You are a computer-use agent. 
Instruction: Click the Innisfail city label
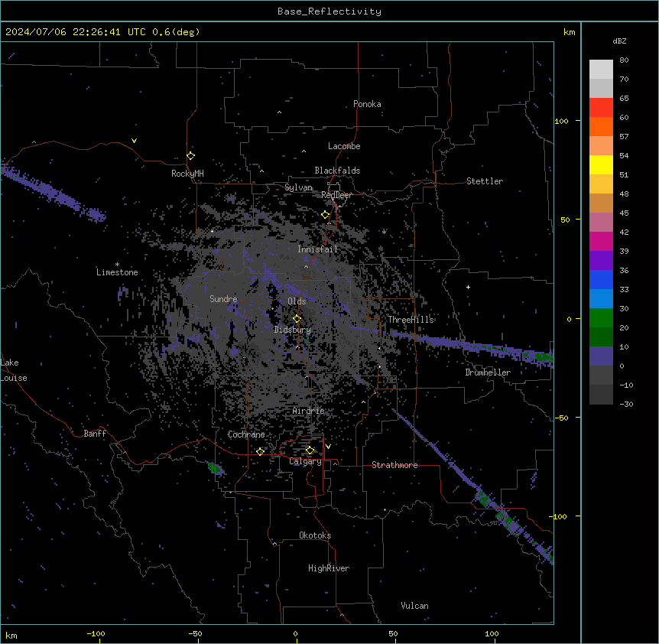coord(318,249)
